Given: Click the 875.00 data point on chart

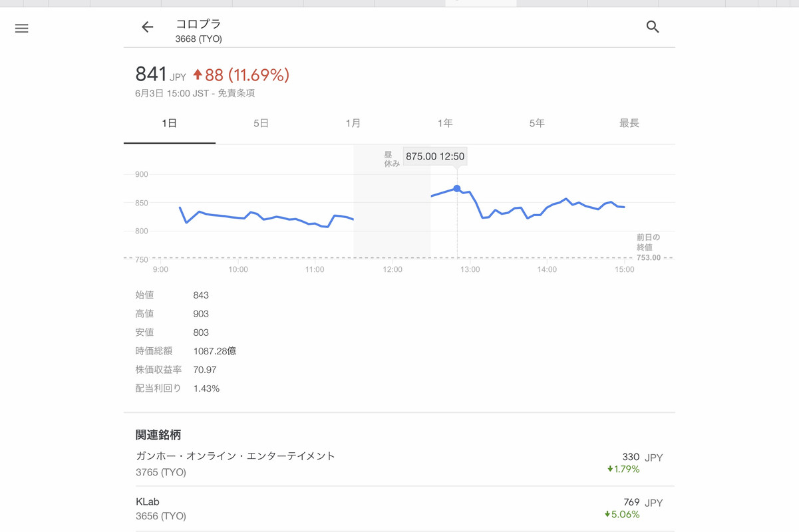Looking at the screenshot, I should pos(457,189).
